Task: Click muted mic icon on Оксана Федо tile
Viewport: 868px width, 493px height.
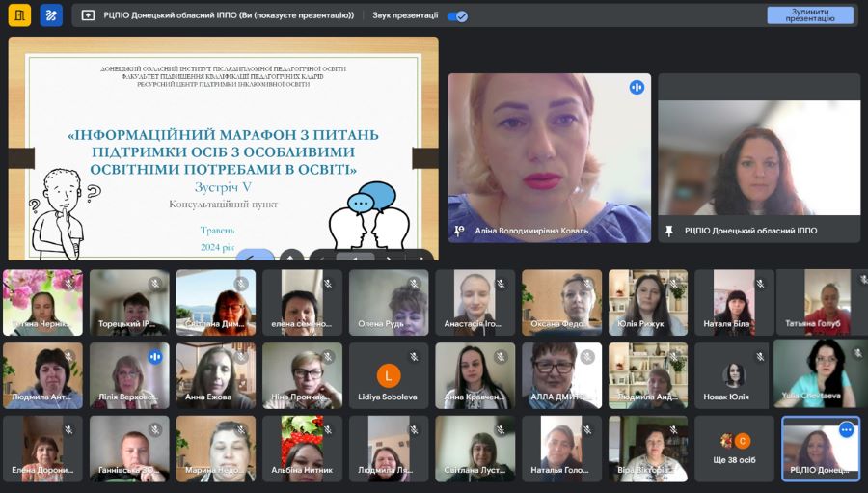Action: (x=587, y=284)
